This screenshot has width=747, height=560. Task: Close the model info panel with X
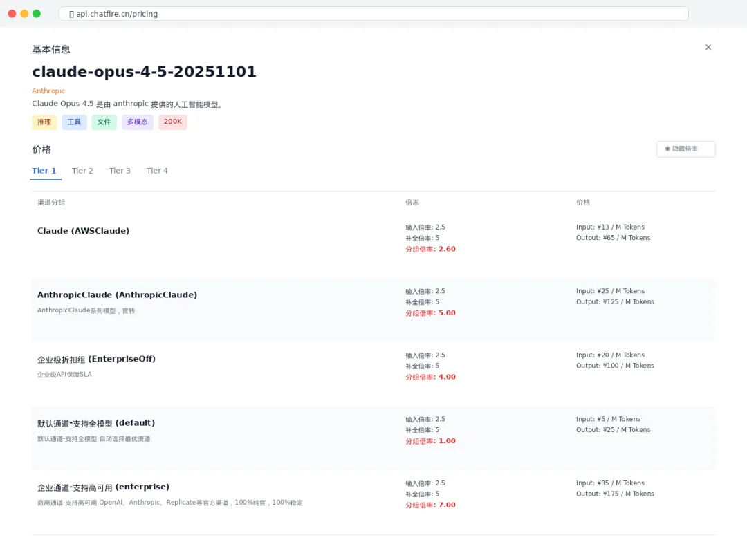[708, 47]
